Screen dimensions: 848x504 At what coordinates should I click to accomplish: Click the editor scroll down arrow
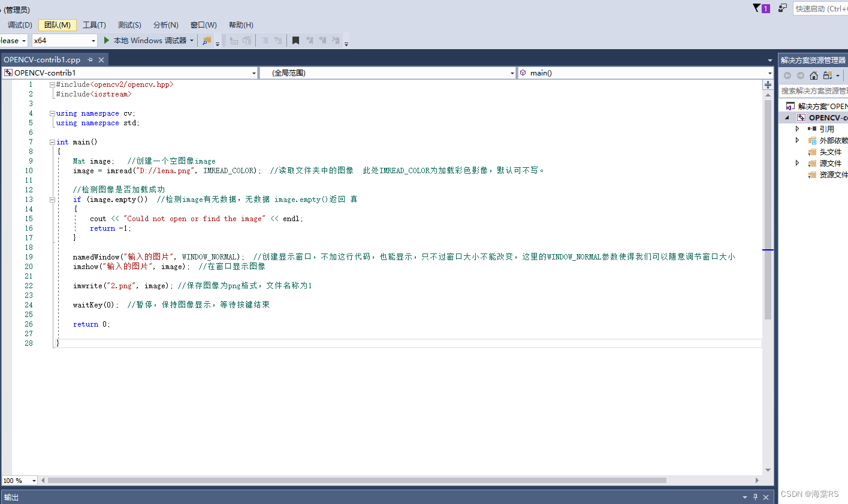pyautogui.click(x=768, y=470)
